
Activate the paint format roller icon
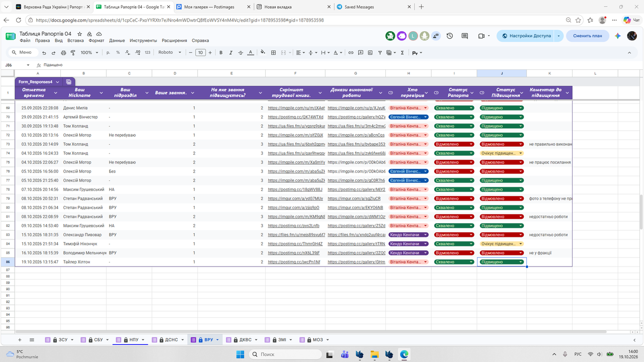pos(73,53)
